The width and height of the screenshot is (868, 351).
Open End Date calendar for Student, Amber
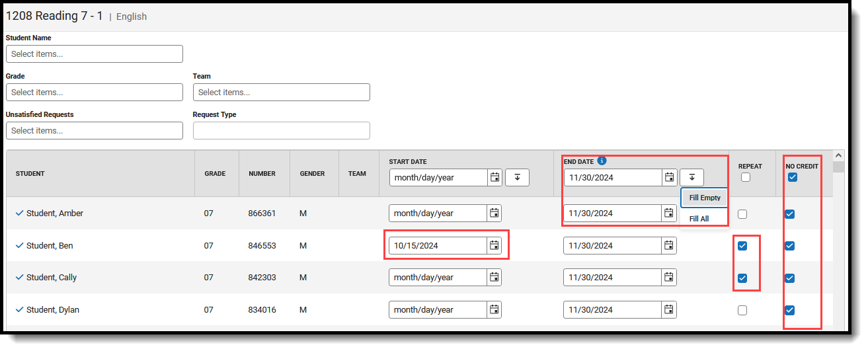pos(669,213)
